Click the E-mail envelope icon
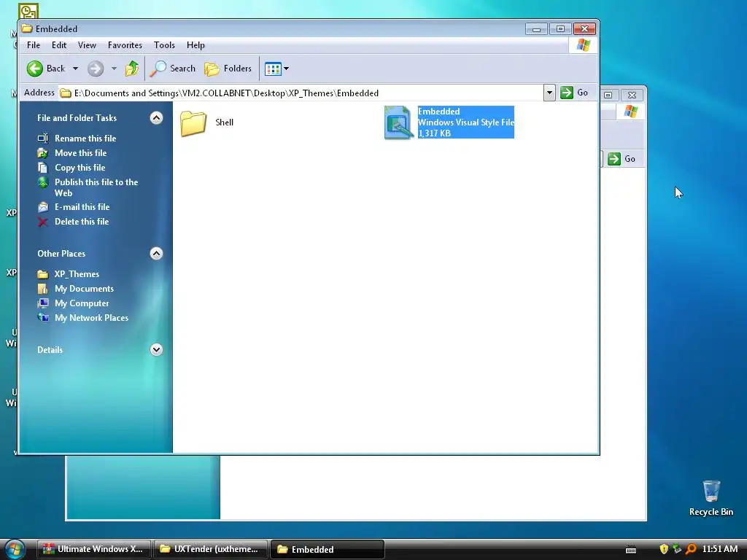 tap(43, 207)
